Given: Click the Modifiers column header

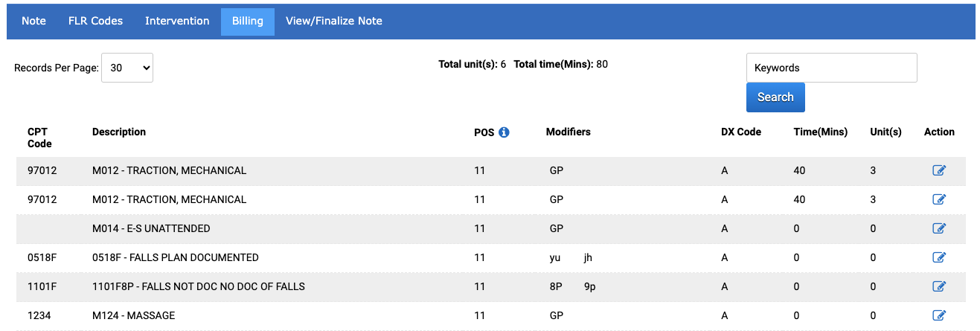Looking at the screenshot, I should tap(569, 132).
